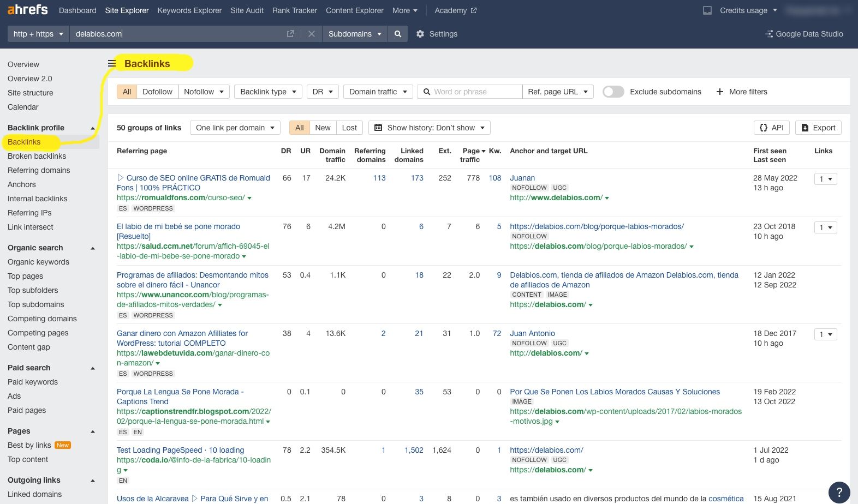
Task: Click the Word or phrase search field
Action: tap(470, 92)
